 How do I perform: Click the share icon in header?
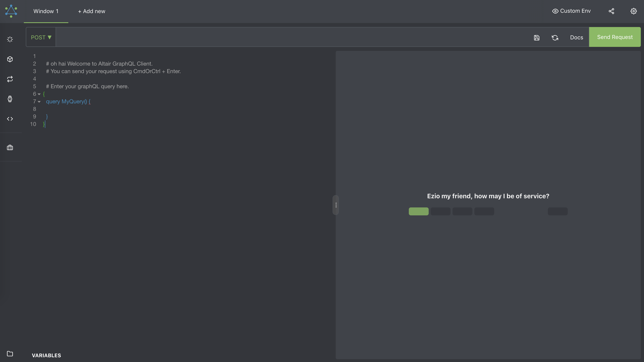pos(611,11)
